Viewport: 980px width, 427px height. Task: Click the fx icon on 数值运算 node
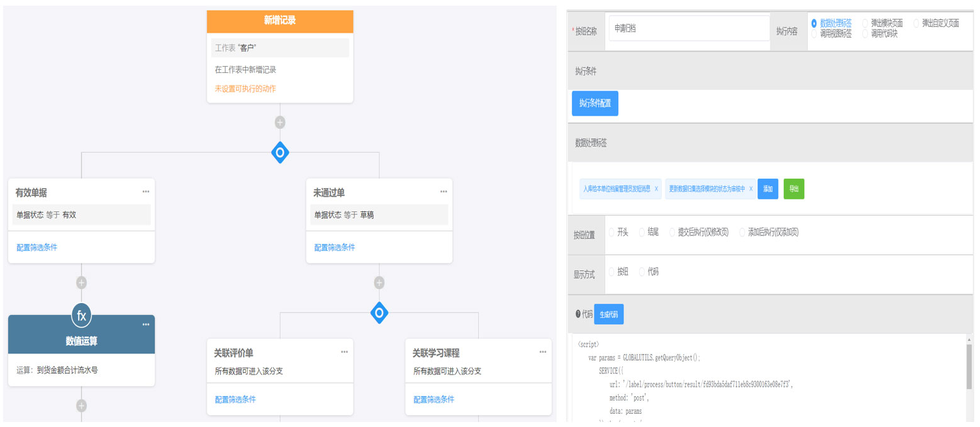pyautogui.click(x=81, y=316)
